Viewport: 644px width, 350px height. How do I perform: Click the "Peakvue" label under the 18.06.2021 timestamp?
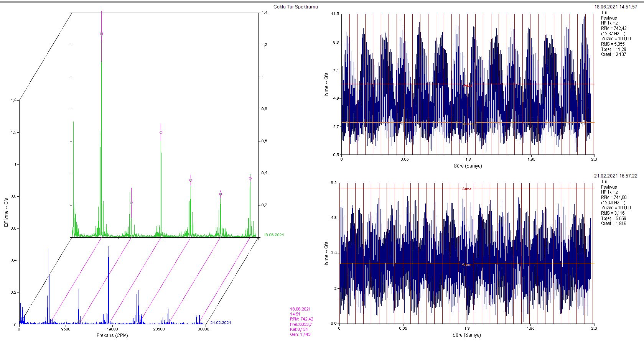click(609, 18)
